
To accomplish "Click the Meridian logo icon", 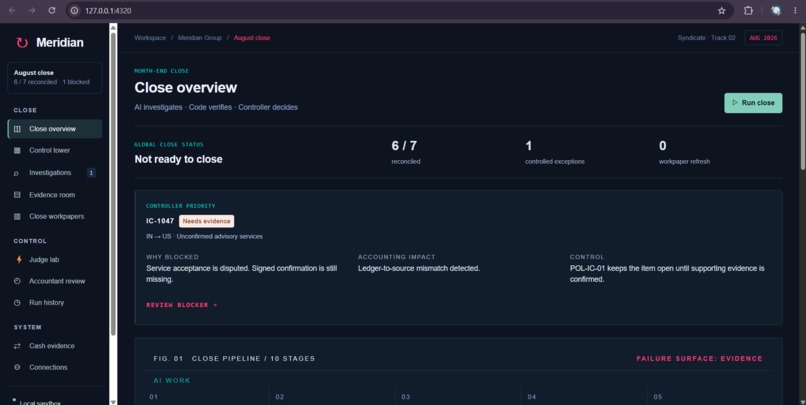I will pyautogui.click(x=22, y=43).
